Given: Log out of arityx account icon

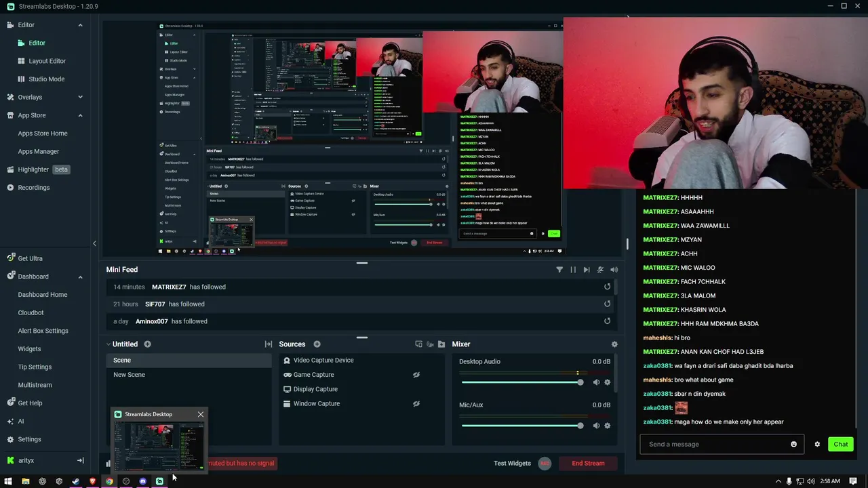Looking at the screenshot, I should [x=80, y=460].
